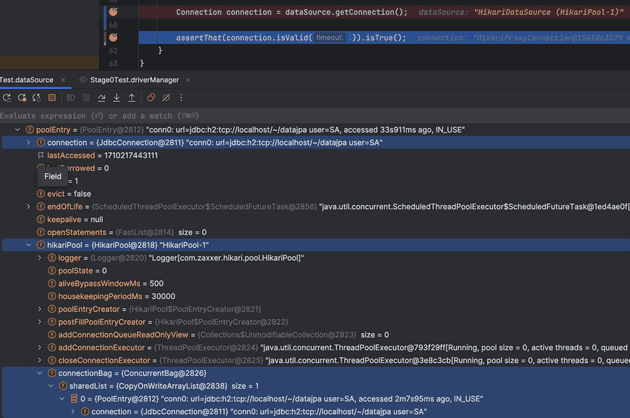Select the 'openStatements' size = 0 row

pos(315,232)
